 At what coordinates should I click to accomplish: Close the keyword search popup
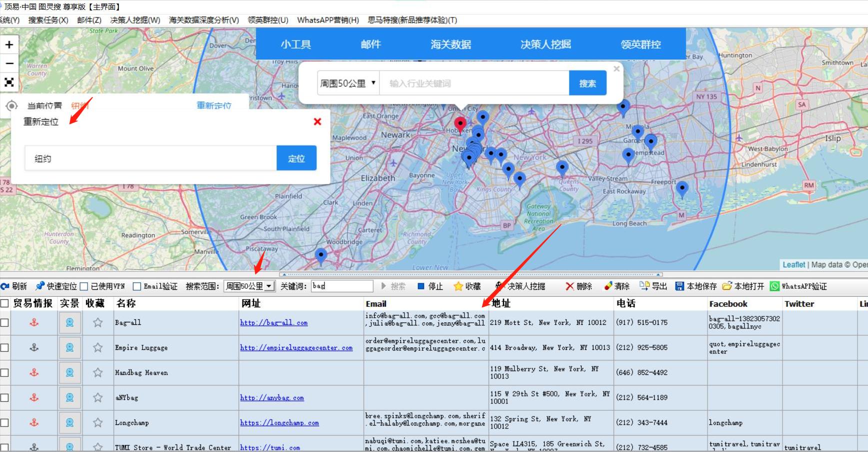pos(616,69)
